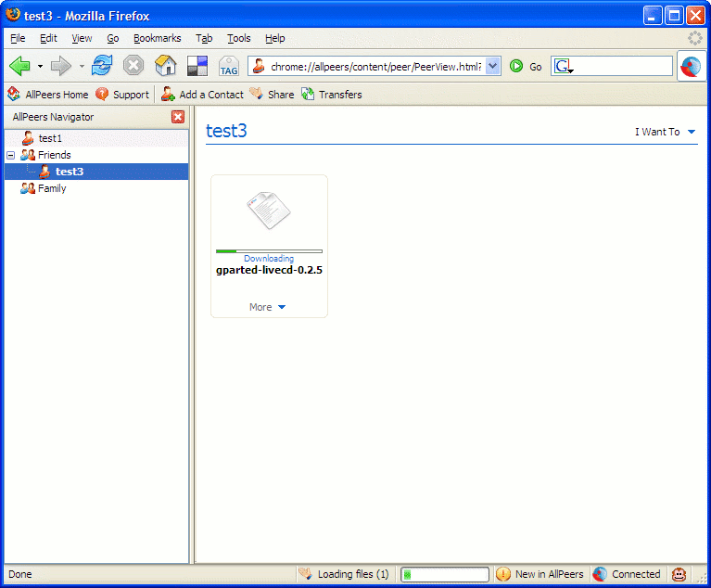Click the address bar URL field

pyautogui.click(x=375, y=67)
